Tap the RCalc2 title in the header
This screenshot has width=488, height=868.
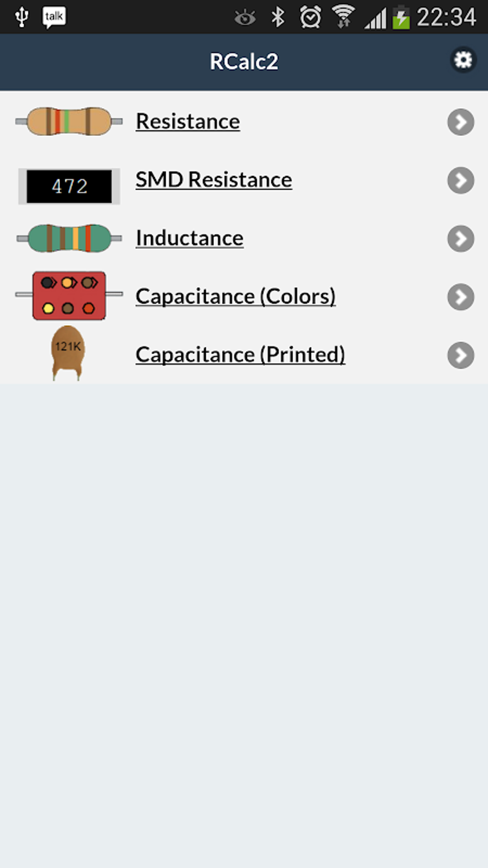(244, 60)
